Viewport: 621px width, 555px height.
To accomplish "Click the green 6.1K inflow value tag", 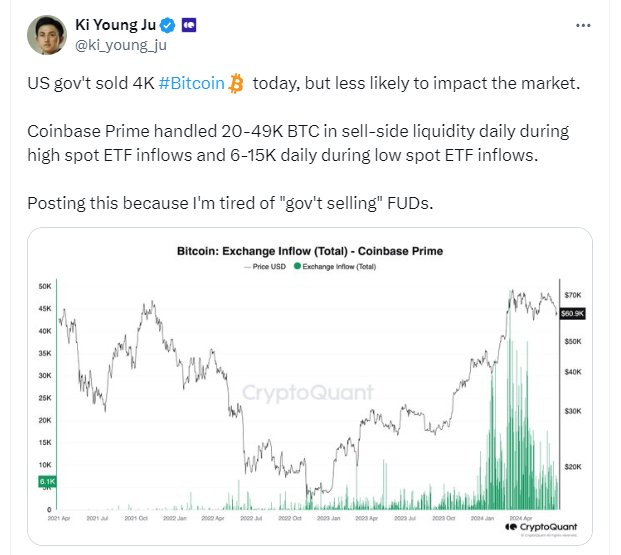I will tap(48, 481).
